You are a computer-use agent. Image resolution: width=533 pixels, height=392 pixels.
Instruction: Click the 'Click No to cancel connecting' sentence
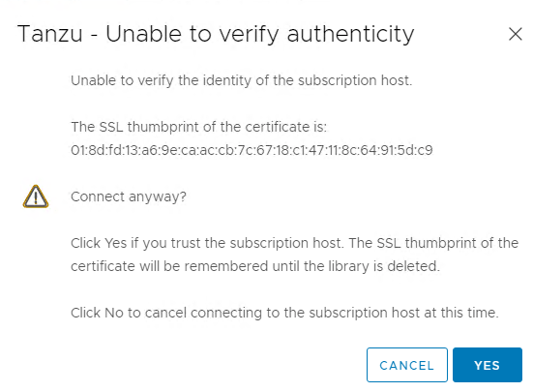click(284, 313)
